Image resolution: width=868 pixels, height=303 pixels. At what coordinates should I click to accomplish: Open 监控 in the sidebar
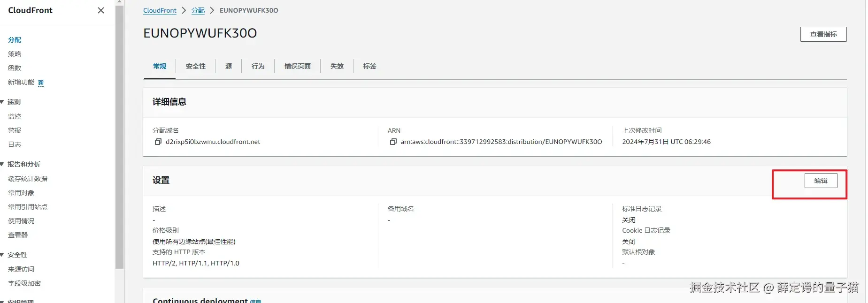[x=15, y=116]
